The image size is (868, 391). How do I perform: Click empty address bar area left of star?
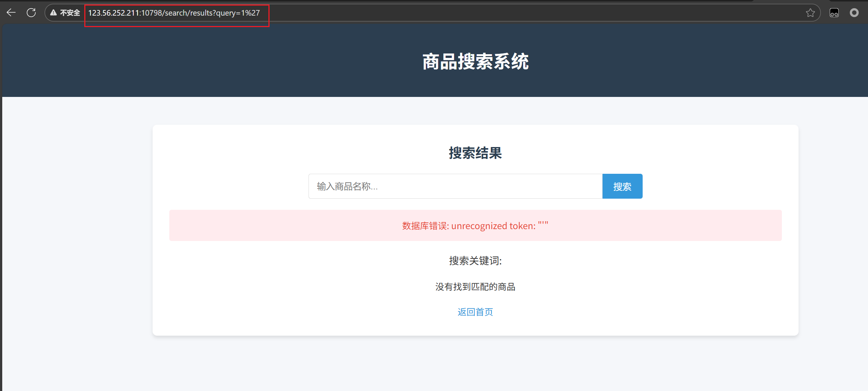tap(520, 13)
